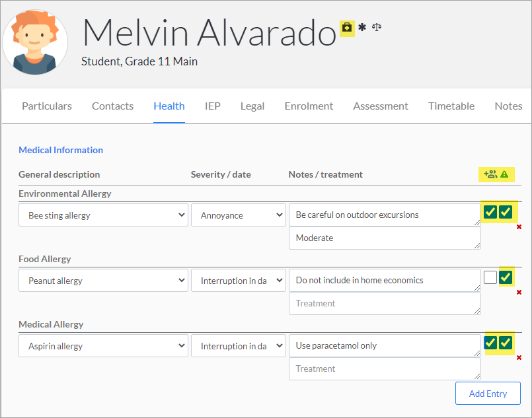Click the green warning triangle column icon

504,174
